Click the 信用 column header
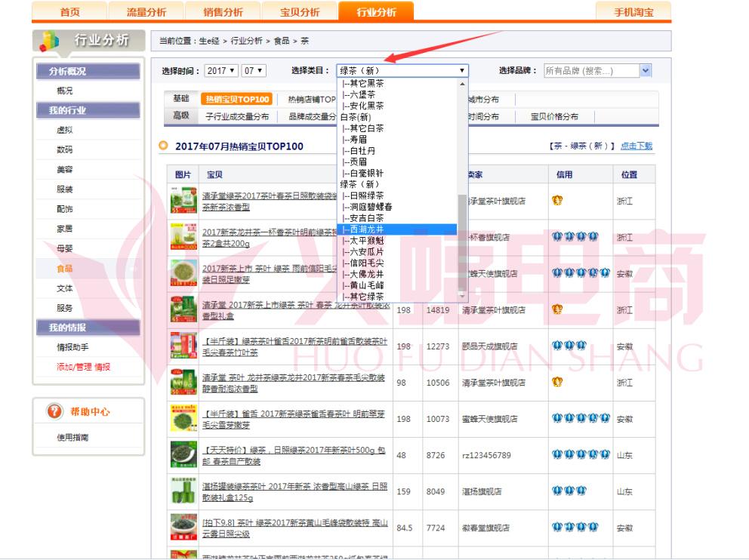Screen dimensions: 749x560 coord(564,175)
